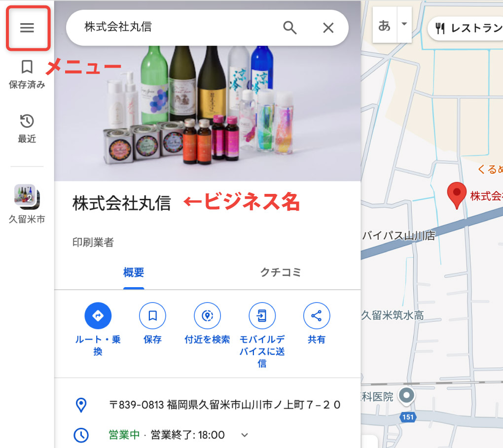The width and height of the screenshot is (503, 448).
Task: Open the 久留米市 recent place thumbnail
Action: tap(27, 204)
